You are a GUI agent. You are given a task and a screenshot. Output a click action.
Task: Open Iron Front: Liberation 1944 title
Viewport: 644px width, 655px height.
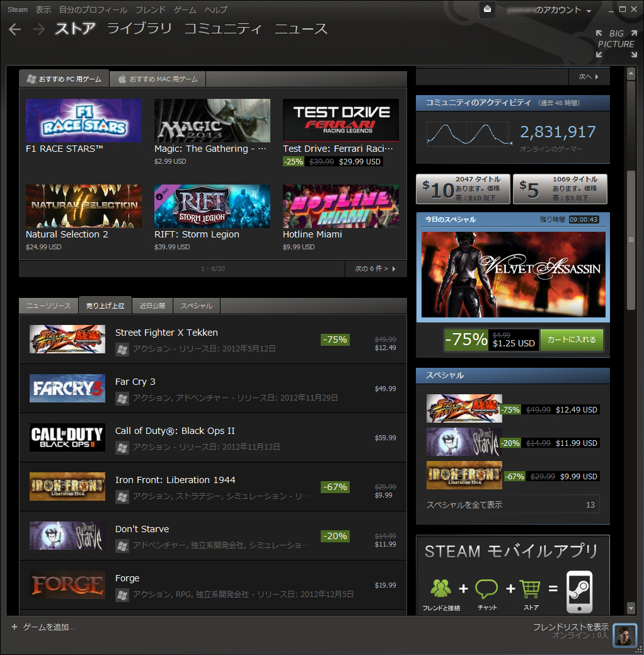click(x=176, y=480)
